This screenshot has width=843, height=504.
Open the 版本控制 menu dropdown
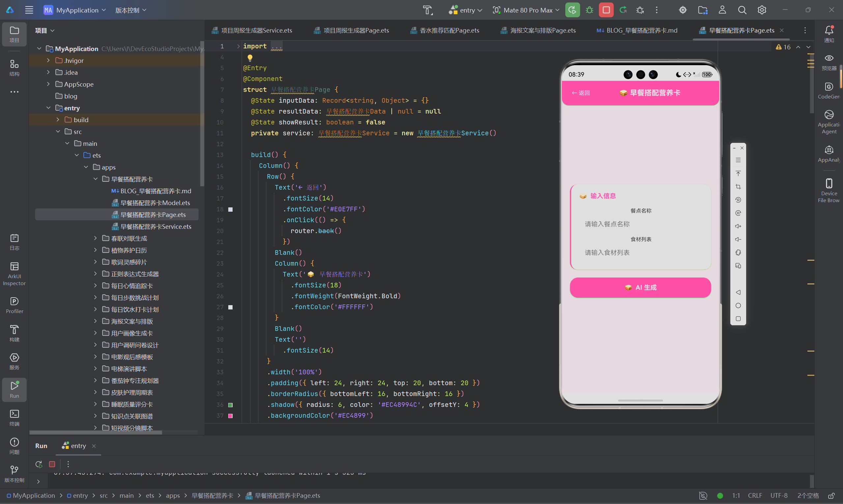pos(131,10)
